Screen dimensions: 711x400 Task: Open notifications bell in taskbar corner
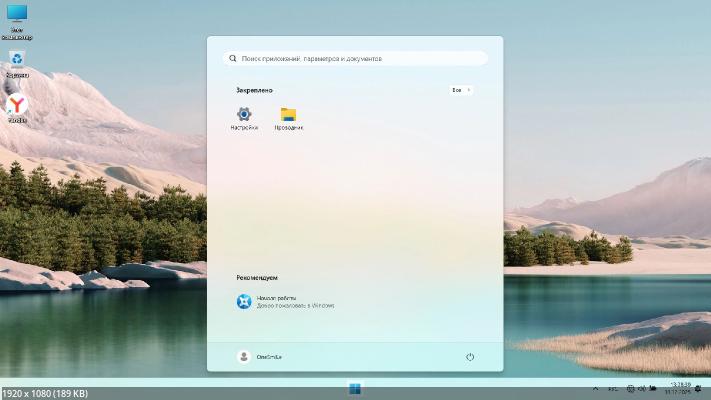[697, 388]
